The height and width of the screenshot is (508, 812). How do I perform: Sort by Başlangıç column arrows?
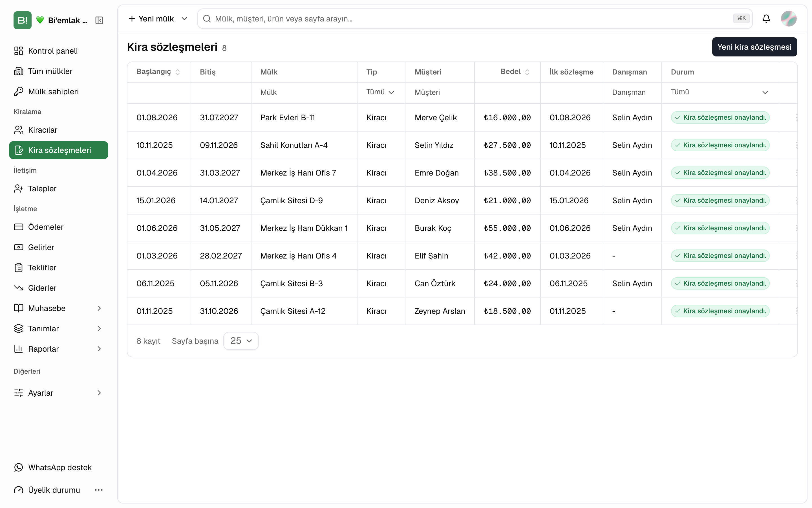178,72
